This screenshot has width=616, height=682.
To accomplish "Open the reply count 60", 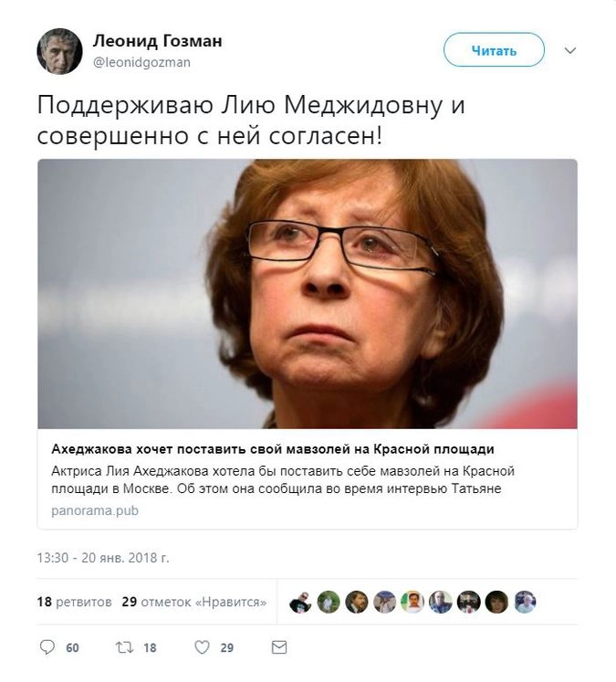I will (73, 648).
